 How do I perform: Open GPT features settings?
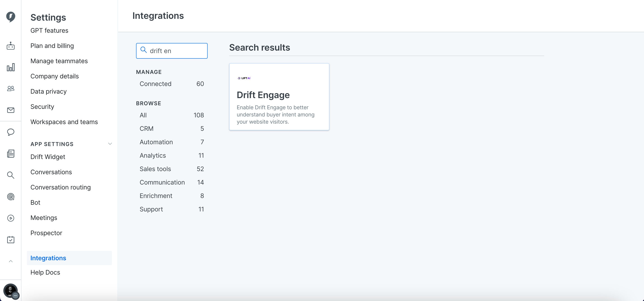click(x=49, y=30)
